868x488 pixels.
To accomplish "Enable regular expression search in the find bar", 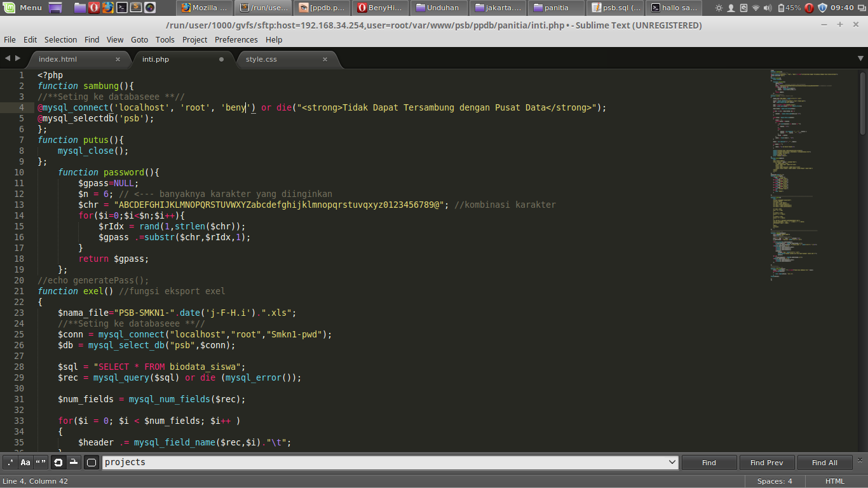I will pyautogui.click(x=10, y=463).
